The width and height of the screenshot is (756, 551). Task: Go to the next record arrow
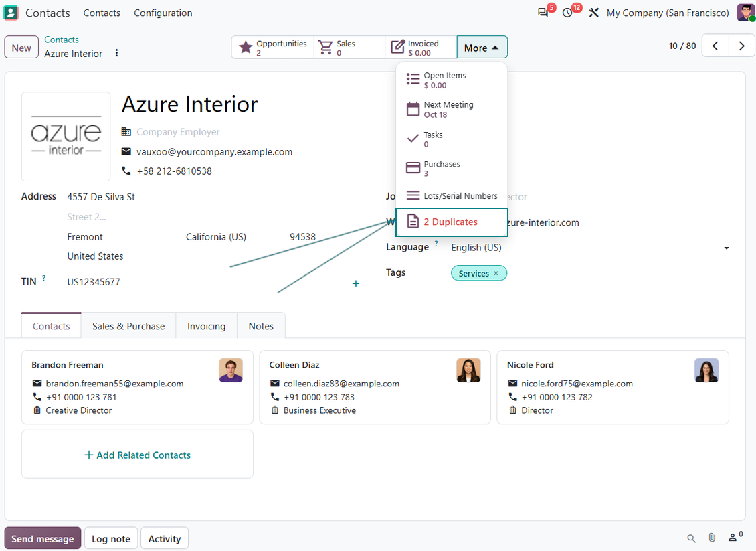pos(741,46)
